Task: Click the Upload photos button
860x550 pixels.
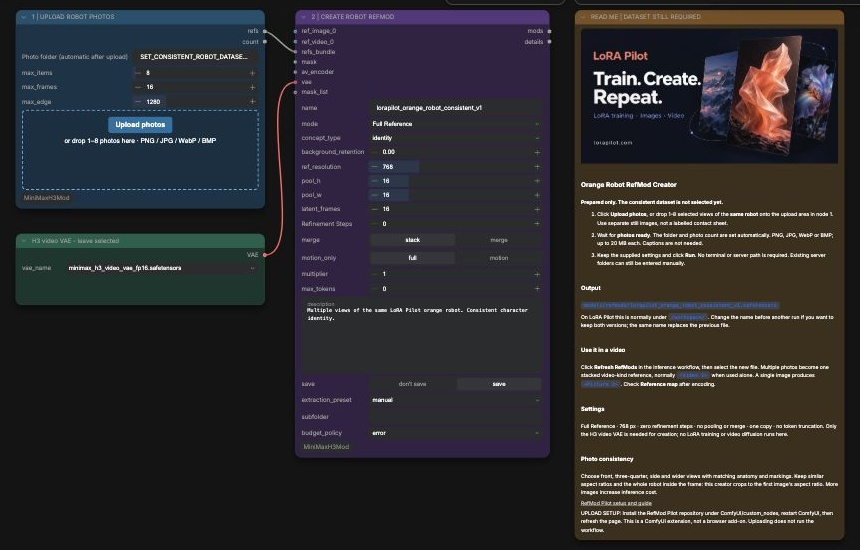Action: tap(140, 124)
